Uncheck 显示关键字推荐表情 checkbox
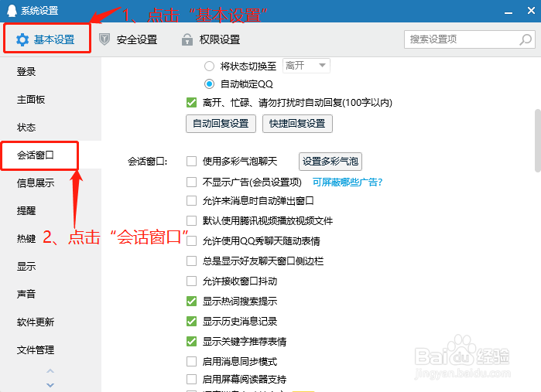541x392 pixels. coord(191,341)
